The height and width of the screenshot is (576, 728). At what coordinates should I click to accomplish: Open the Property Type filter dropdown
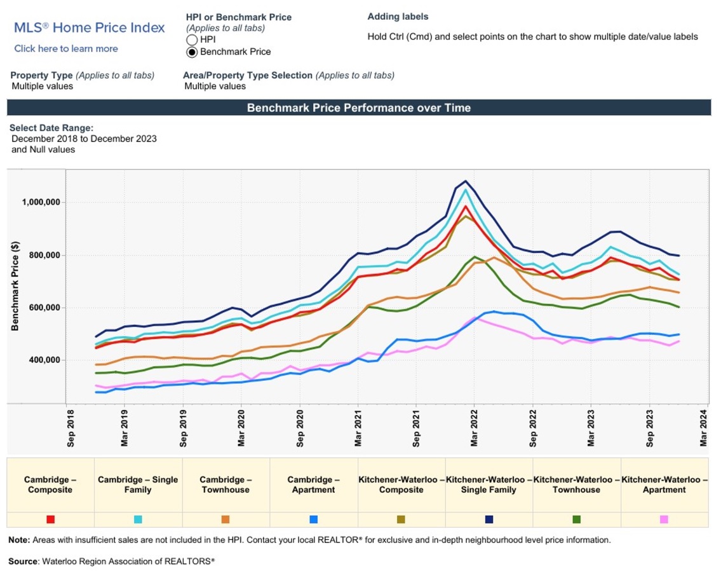43,86
